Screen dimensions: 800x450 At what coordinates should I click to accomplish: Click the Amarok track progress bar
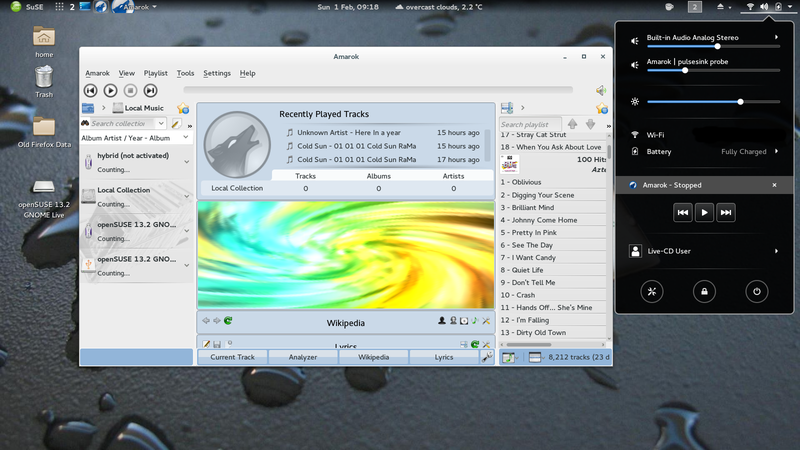[x=378, y=90]
